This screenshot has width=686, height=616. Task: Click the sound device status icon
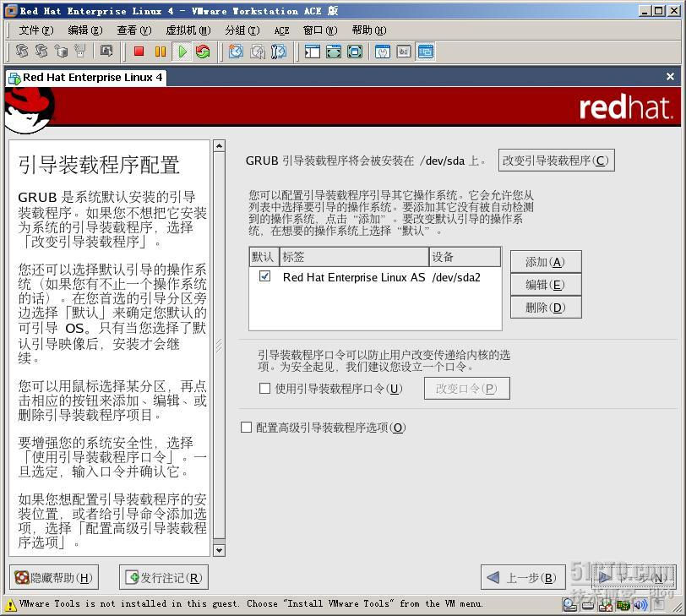tap(640, 605)
